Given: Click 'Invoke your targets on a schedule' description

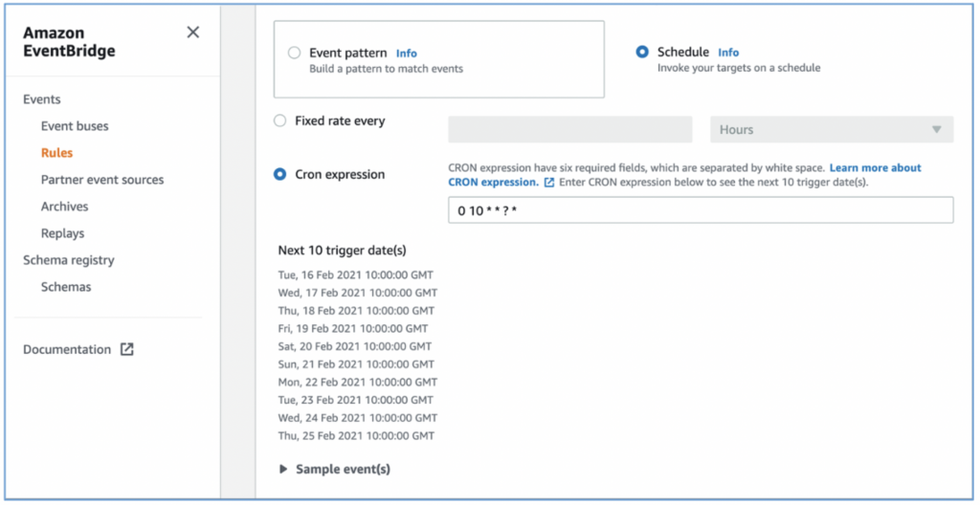Looking at the screenshot, I should [x=739, y=68].
